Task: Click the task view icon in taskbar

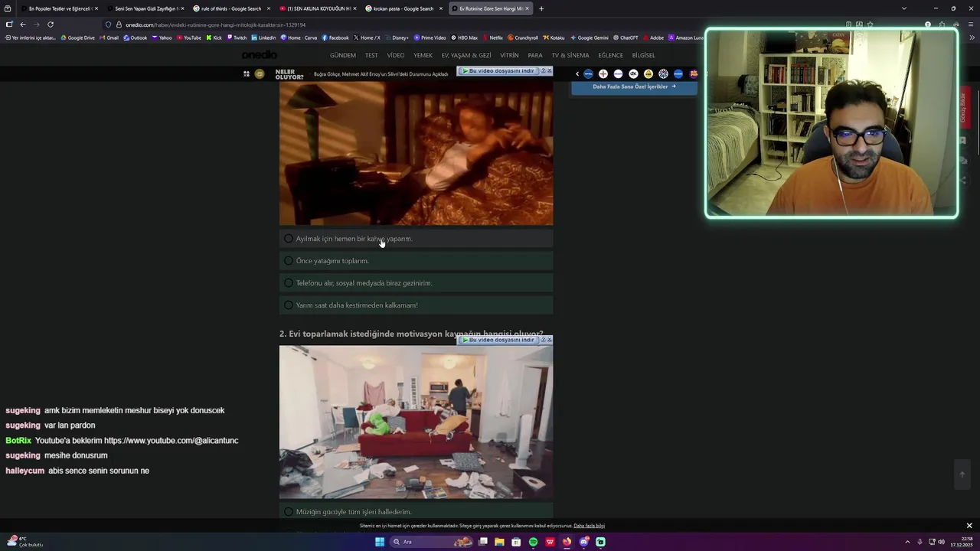Action: (483, 542)
